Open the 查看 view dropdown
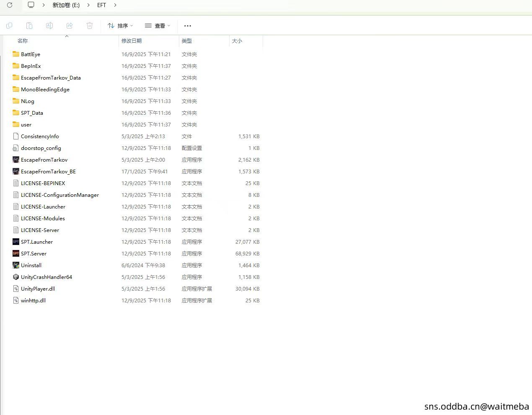This screenshot has height=415, width=532. pyautogui.click(x=158, y=26)
